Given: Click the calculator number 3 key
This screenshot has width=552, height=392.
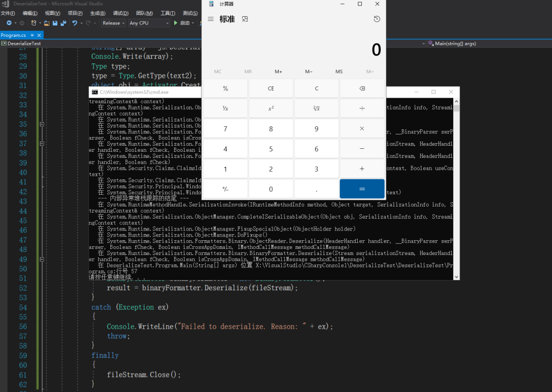Looking at the screenshot, I should 316,169.
